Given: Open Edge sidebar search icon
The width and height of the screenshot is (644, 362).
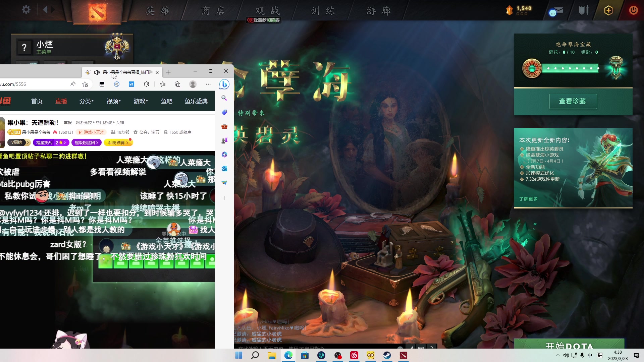Looking at the screenshot, I should click(x=224, y=98).
